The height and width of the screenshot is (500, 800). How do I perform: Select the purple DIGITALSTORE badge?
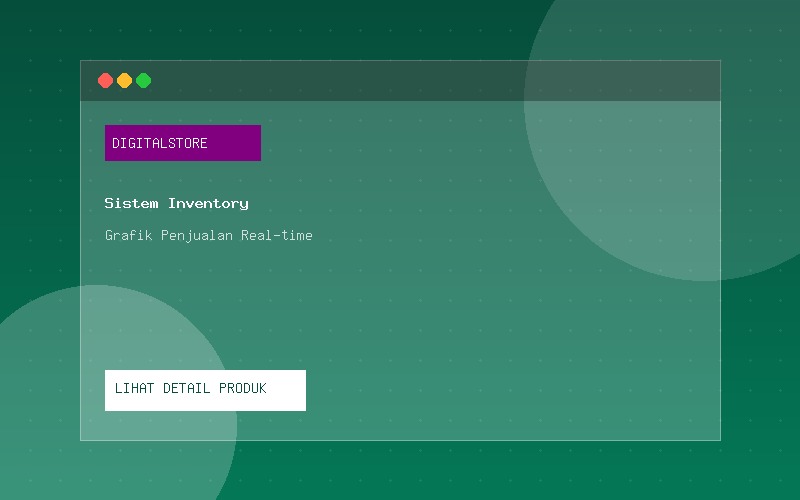click(183, 143)
